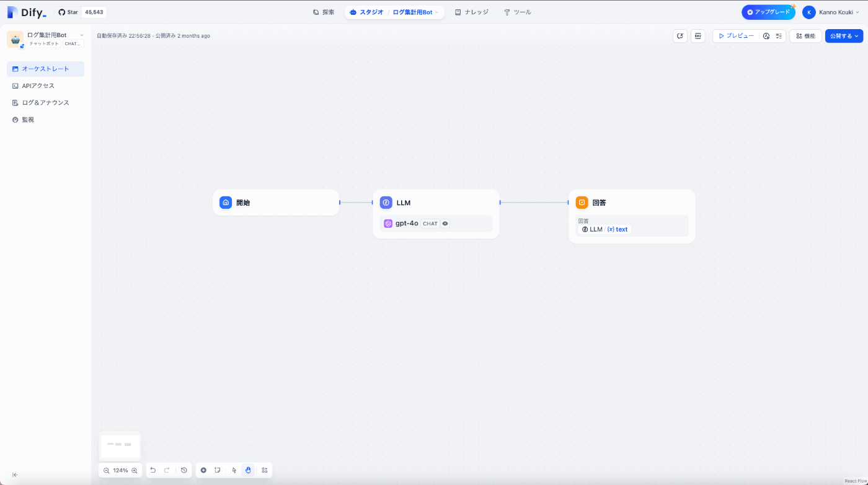This screenshot has height=485, width=868.
Task: Select the 開始 node
Action: point(276,203)
